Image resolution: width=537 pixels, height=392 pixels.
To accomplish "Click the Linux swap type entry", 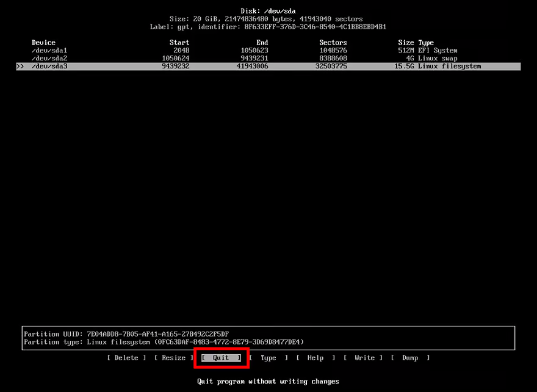I will (x=438, y=59).
